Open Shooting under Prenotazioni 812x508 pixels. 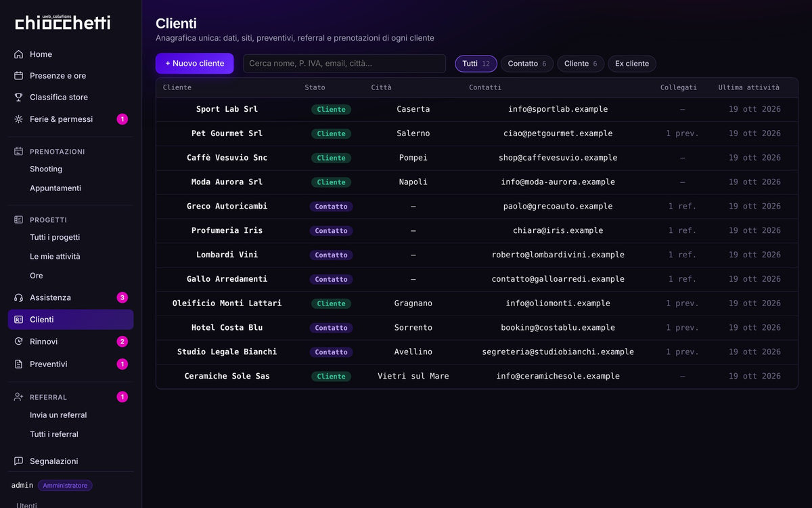46,169
